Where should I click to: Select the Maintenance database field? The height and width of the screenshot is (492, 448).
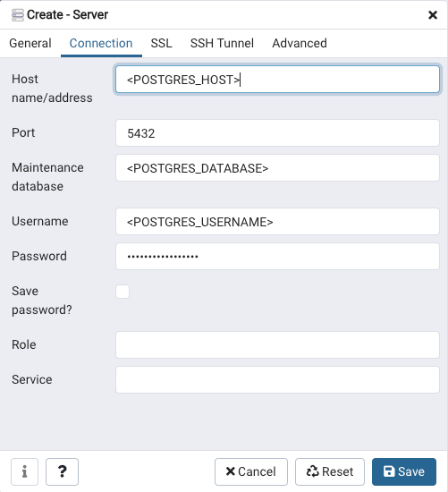coord(277,168)
